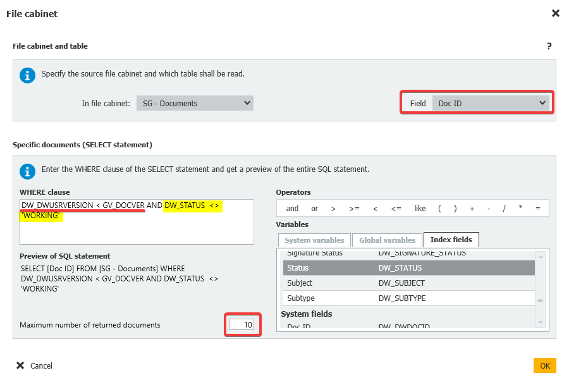Close the File cabinet dialog
The width and height of the screenshot is (569, 392).
point(555,13)
